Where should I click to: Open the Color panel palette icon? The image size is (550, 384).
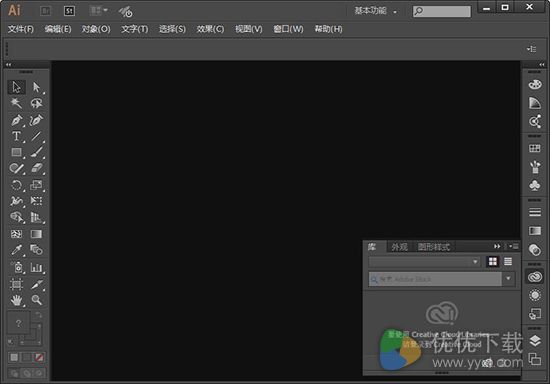pyautogui.click(x=535, y=85)
